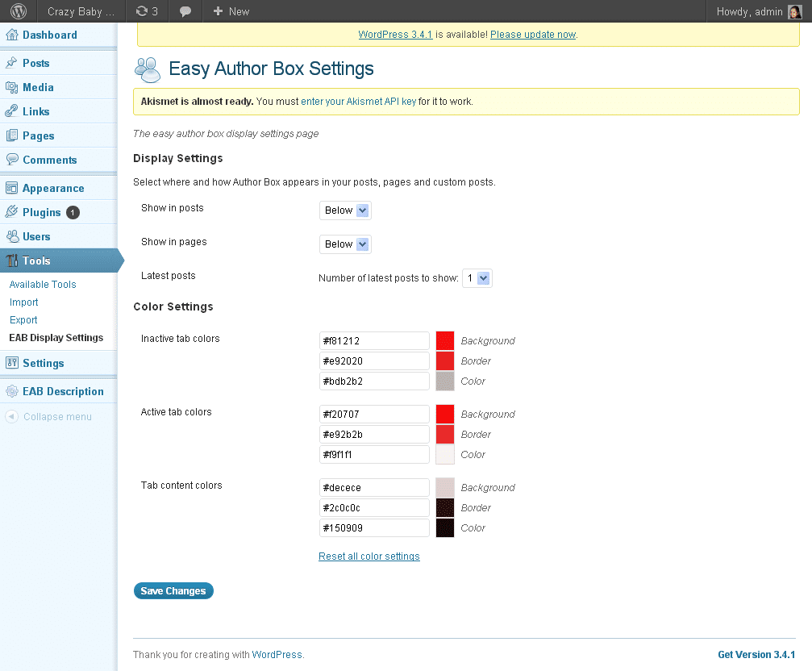Image resolution: width=812 pixels, height=671 pixels.
Task: Open the EAB Description menu item
Action: pyautogui.click(x=63, y=391)
